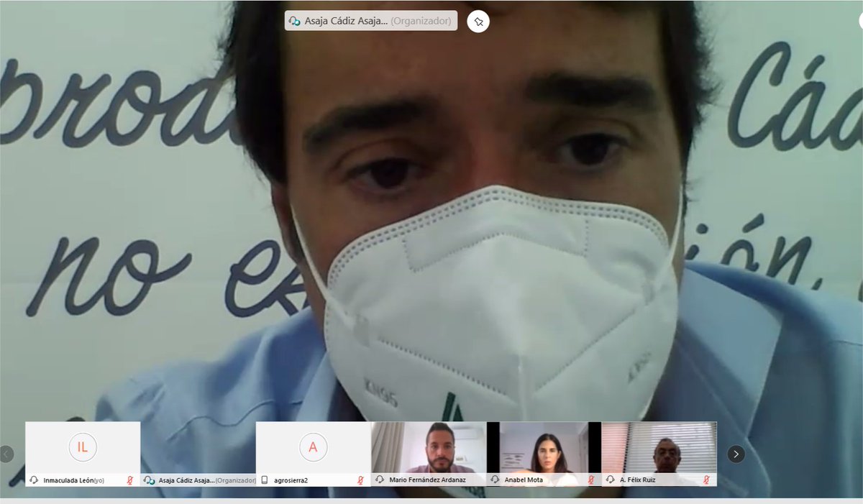
Task: Click the A initials avatar circle
Action: point(313,446)
